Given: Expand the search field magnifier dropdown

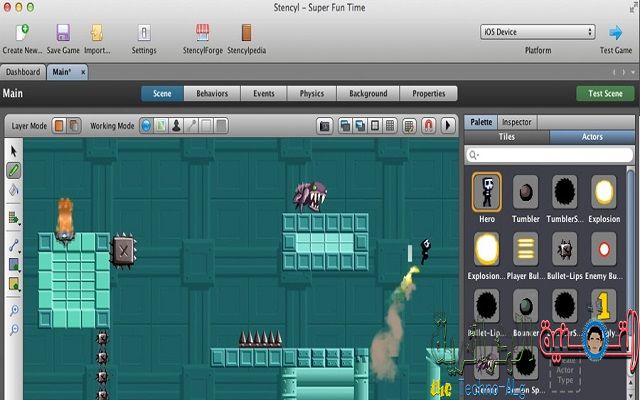Looking at the screenshot, I should click(x=475, y=155).
